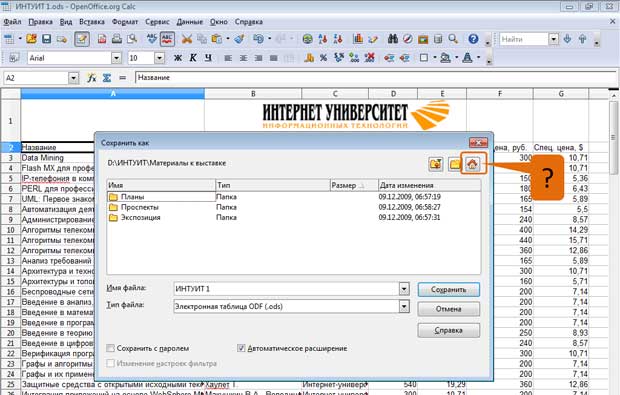Open the Формат menu
This screenshot has height=395, width=620.
tap(125, 22)
